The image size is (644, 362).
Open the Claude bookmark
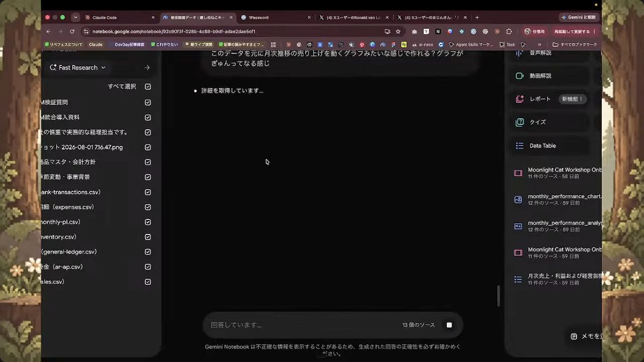[95, 44]
